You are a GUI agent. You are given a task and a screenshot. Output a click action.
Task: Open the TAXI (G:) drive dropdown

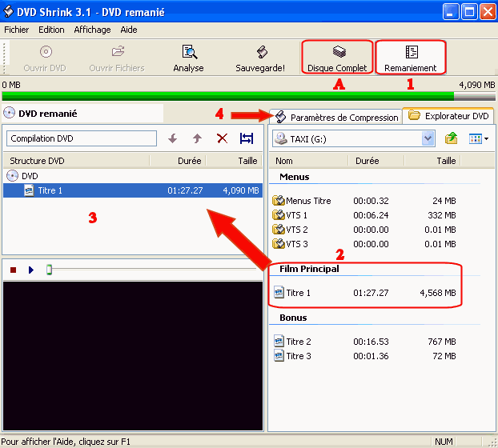coord(428,138)
